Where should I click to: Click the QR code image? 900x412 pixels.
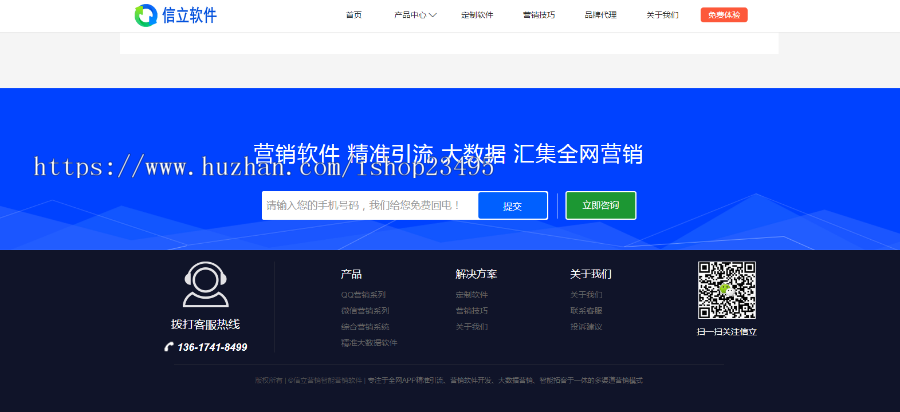pyautogui.click(x=726, y=290)
